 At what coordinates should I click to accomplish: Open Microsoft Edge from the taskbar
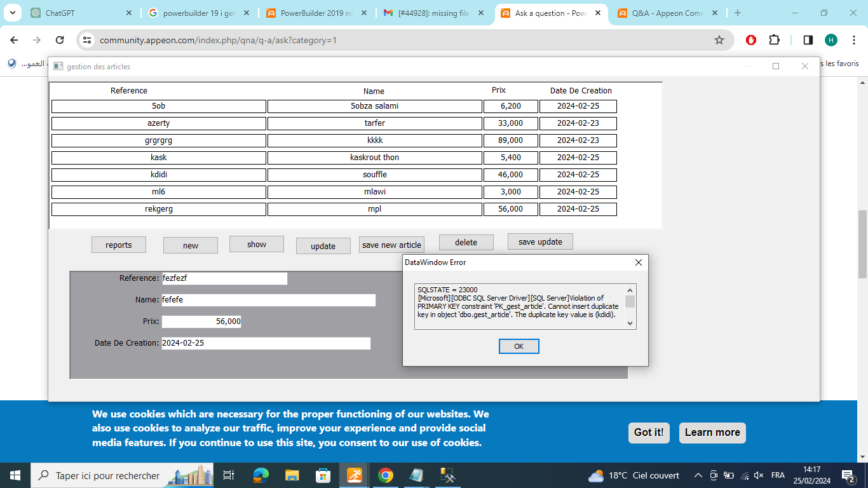[261, 475]
